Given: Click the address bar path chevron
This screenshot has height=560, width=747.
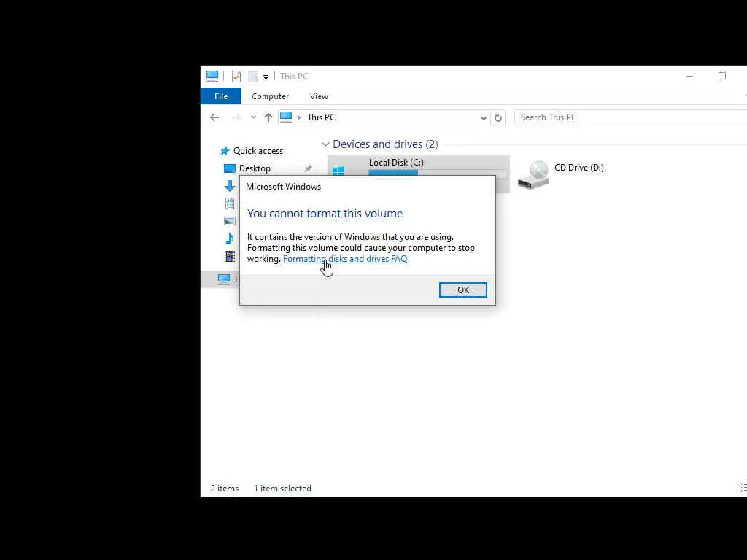Looking at the screenshot, I should (x=298, y=117).
